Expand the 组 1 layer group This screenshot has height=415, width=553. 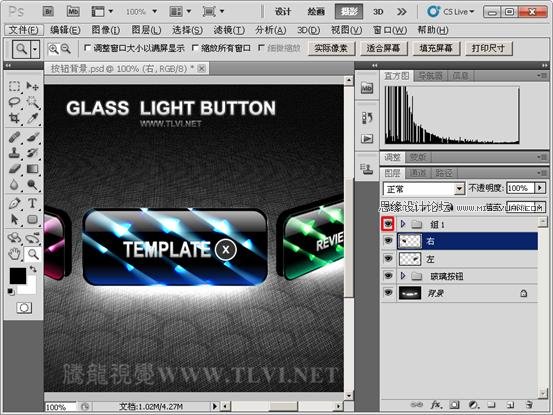403,224
